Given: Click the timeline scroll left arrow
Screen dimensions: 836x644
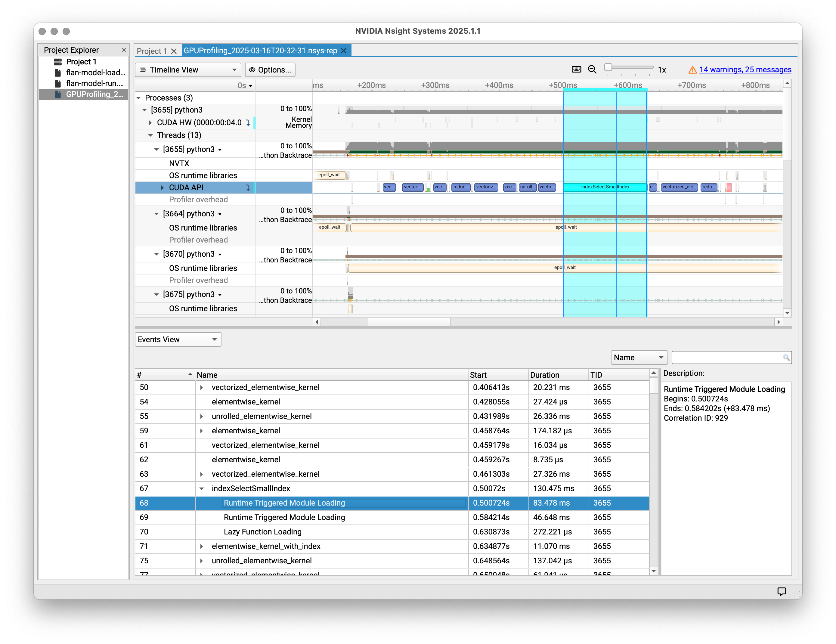Looking at the screenshot, I should point(317,322).
